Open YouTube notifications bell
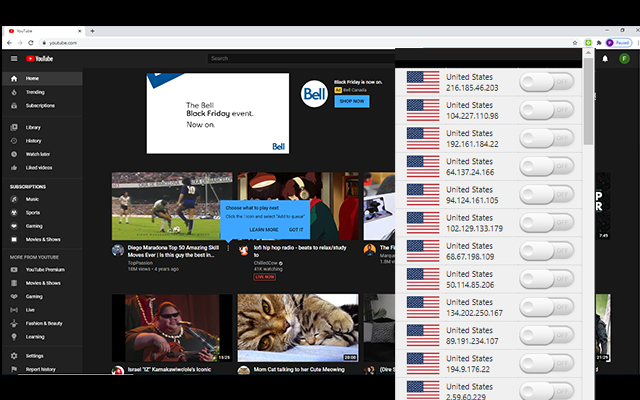 [x=605, y=59]
